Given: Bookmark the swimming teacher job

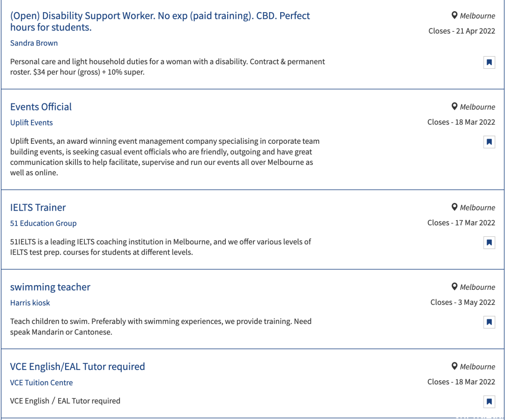Looking at the screenshot, I should click(489, 322).
